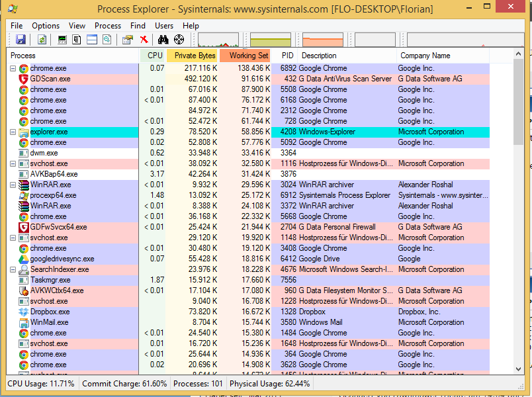This screenshot has height=397, width=532.
Task: Click the SearchIndexer.exe magnifier icon
Action: point(23,269)
